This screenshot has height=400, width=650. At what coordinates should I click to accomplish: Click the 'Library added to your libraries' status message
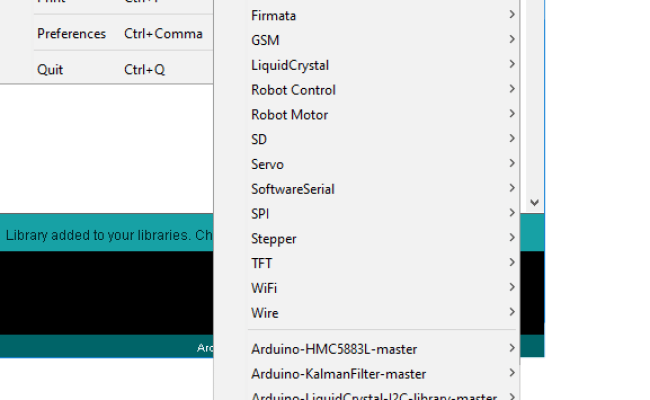point(109,235)
